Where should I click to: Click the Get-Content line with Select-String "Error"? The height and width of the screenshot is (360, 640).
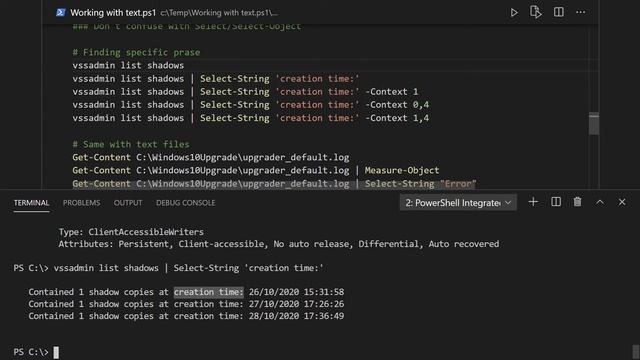[x=274, y=184]
